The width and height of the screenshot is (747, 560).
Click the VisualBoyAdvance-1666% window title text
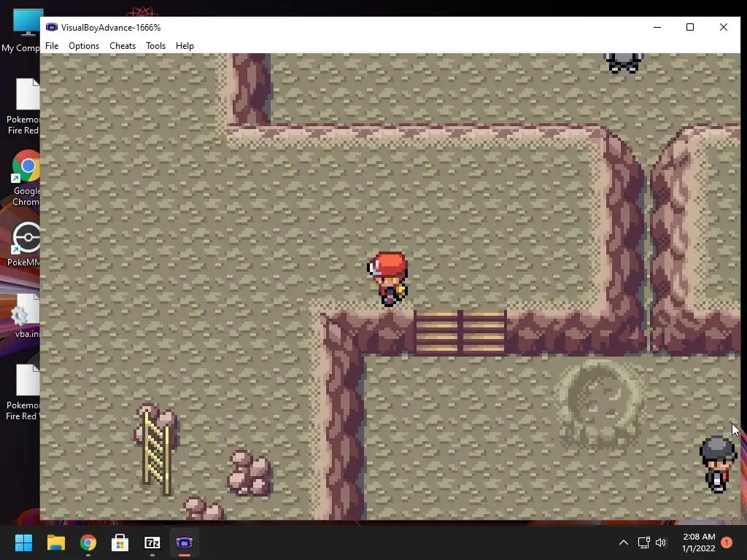point(111,28)
